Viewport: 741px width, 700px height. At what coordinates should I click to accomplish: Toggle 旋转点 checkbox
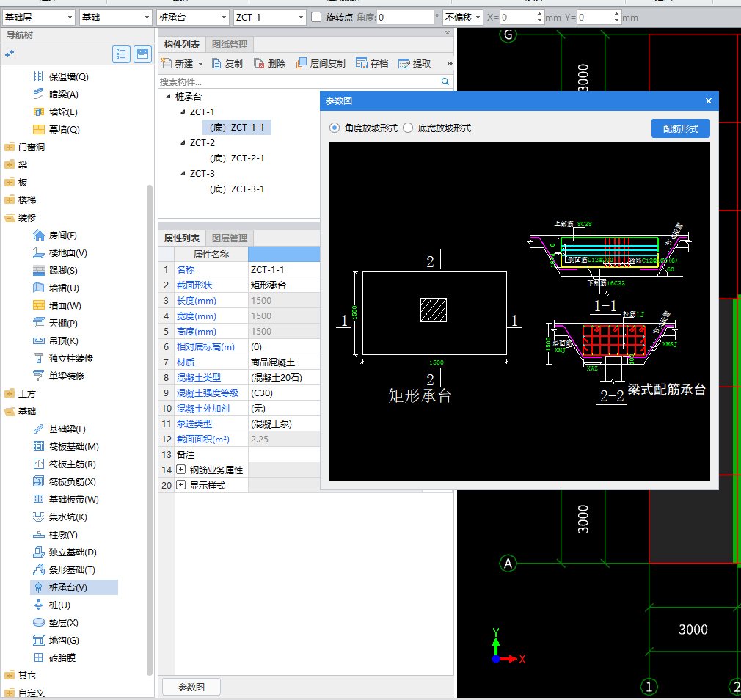(x=316, y=18)
